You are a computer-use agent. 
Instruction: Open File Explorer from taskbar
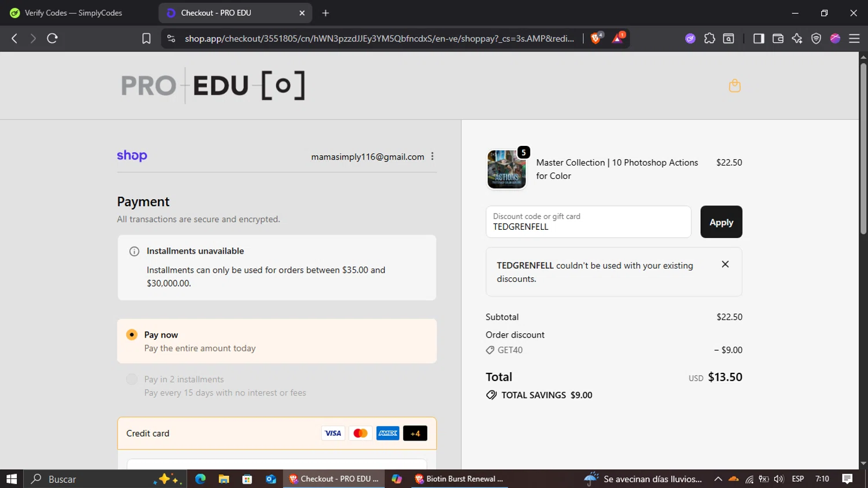point(224,479)
